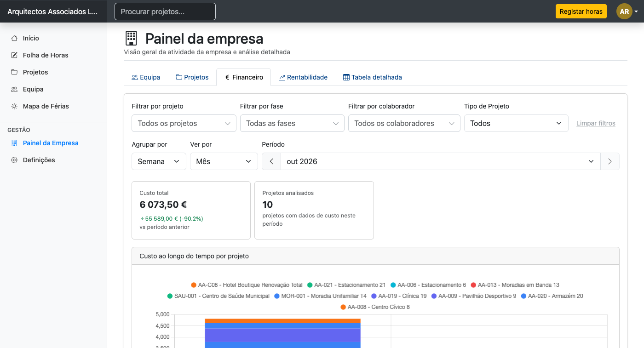Click the building icon beside Painel da Empresa
644x348 pixels.
tap(14, 143)
